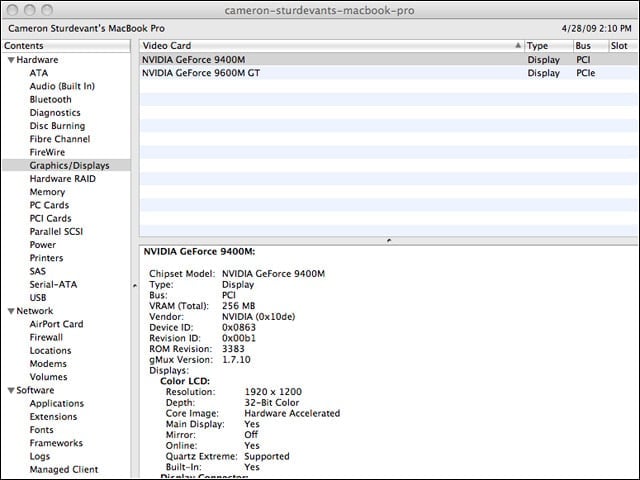
Task: Select Volumes under Network
Action: click(x=48, y=377)
